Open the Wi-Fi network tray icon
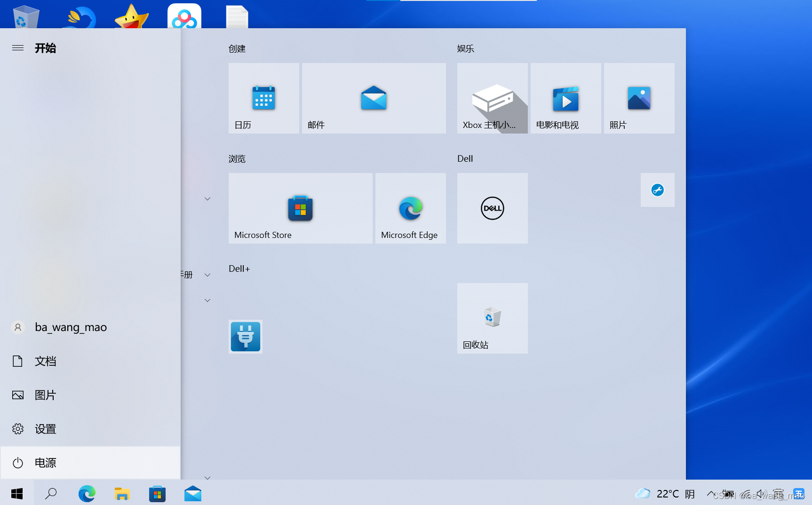The width and height of the screenshot is (812, 505). [x=745, y=494]
